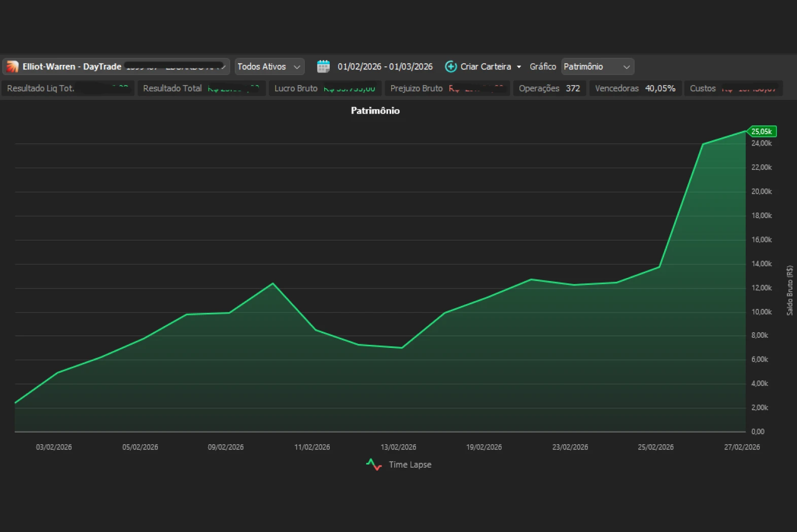Click the Time Lapse legend icon
Screen dimensions: 797x532
pos(374,465)
